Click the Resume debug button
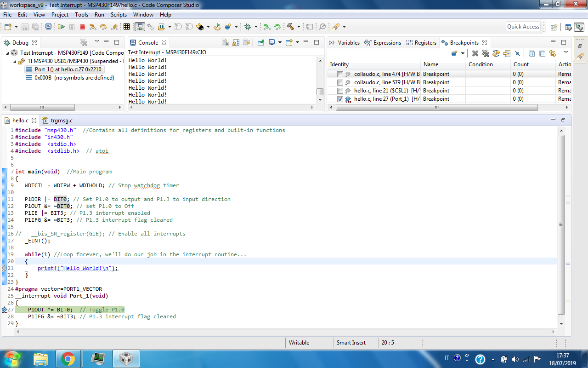 [61, 27]
